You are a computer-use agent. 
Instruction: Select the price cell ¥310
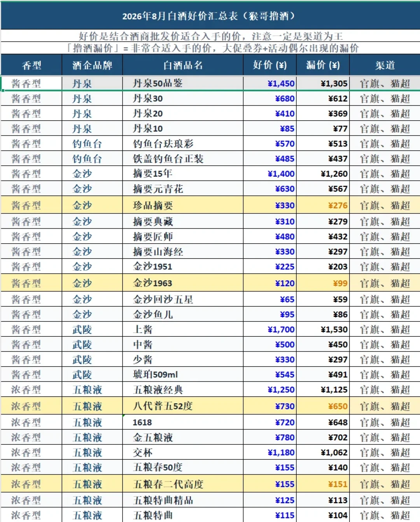click(269, 221)
